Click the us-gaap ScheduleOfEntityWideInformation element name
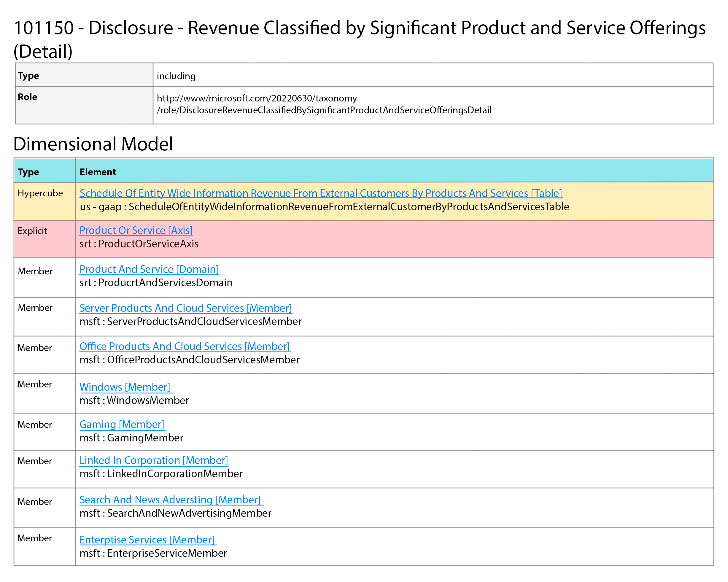Image resolution: width=728 pixels, height=582 pixels. tap(325, 206)
